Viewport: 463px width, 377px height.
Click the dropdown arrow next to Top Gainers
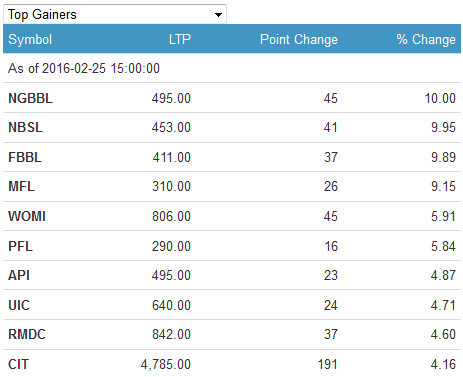[x=218, y=15]
